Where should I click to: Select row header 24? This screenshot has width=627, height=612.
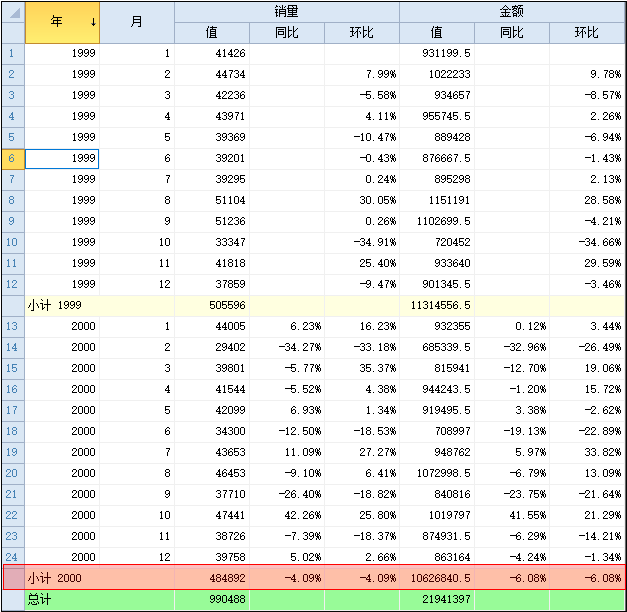point(12,557)
